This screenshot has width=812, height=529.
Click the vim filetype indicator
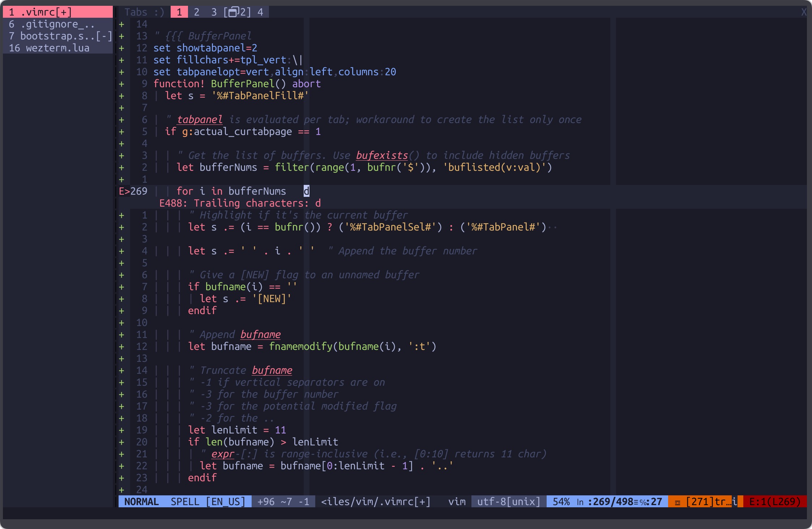[457, 502]
